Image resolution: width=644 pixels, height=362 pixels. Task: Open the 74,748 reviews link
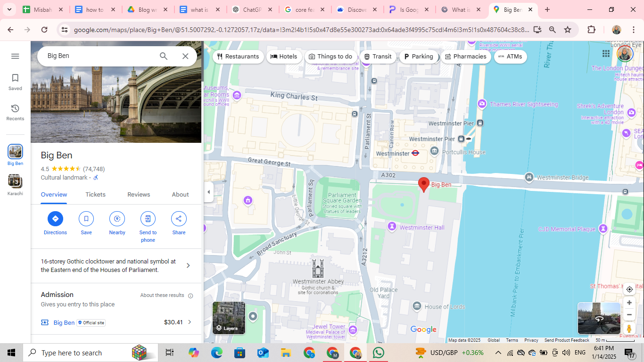[94, 169]
